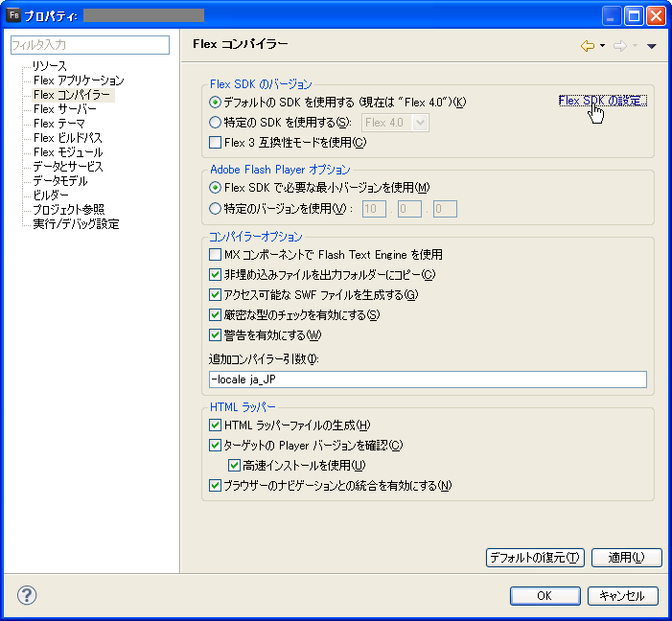Click the 追加コンパイラー引数 text field

pyautogui.click(x=428, y=379)
